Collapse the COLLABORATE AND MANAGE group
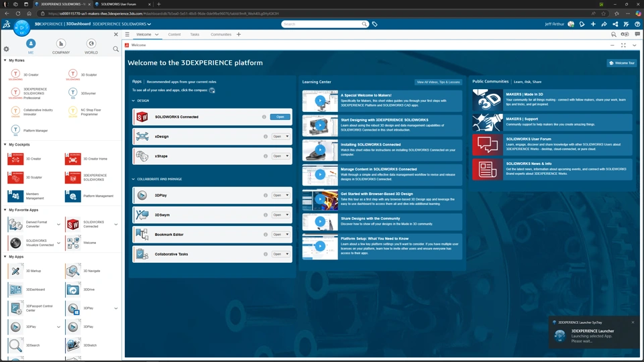The height and width of the screenshot is (362, 644). pos(133,179)
